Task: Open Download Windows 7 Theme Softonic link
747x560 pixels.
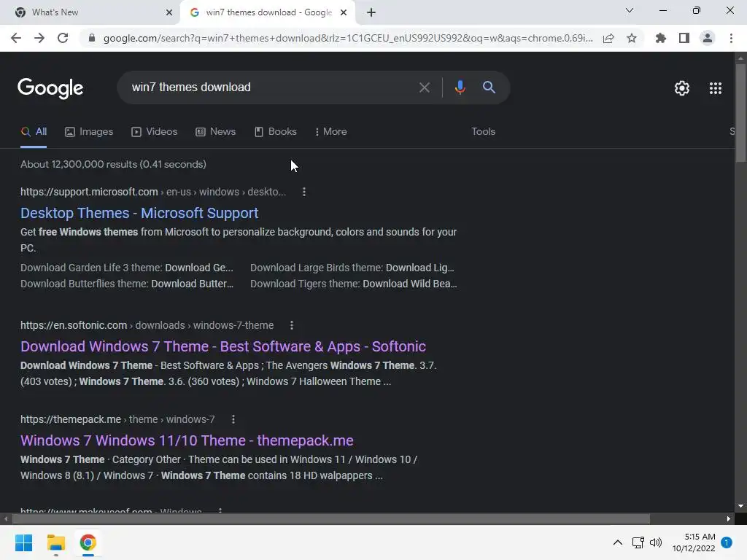Action: point(223,346)
